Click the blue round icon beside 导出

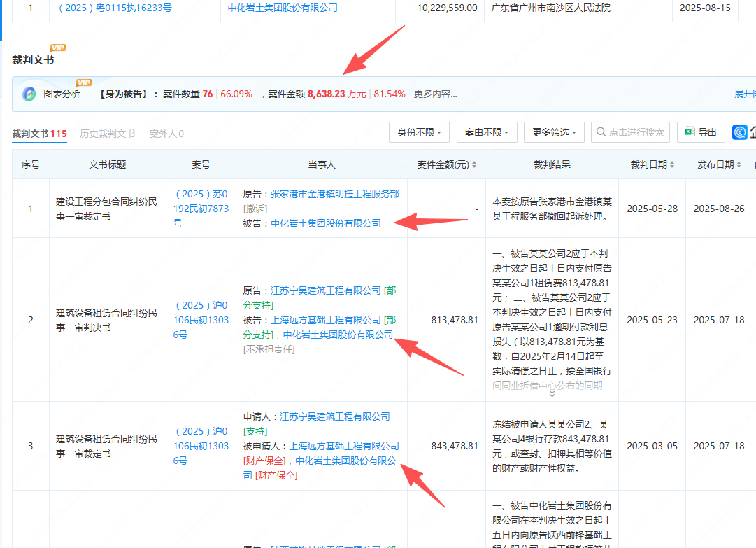click(740, 132)
